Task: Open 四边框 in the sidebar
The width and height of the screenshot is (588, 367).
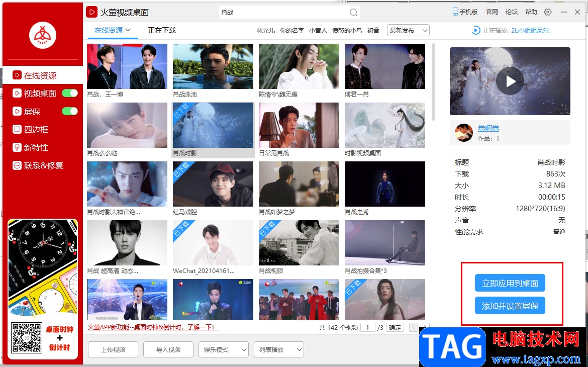Action: 31,130
